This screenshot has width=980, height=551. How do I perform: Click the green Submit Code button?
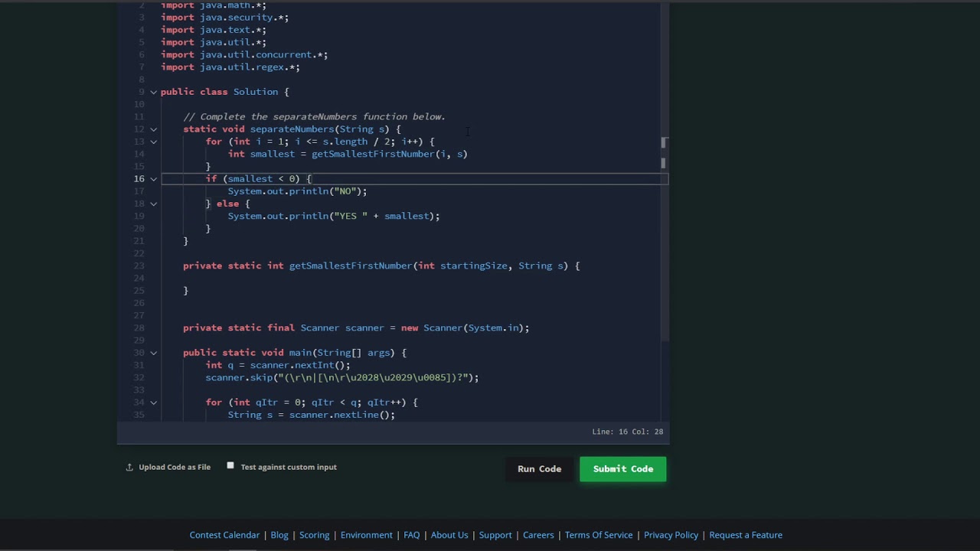click(622, 469)
